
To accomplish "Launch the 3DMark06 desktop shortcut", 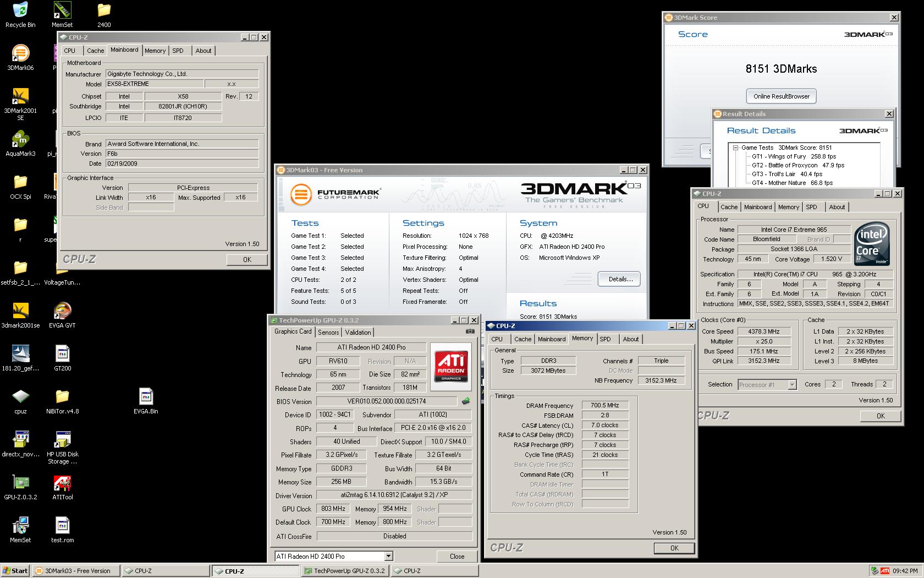I will coord(20,57).
